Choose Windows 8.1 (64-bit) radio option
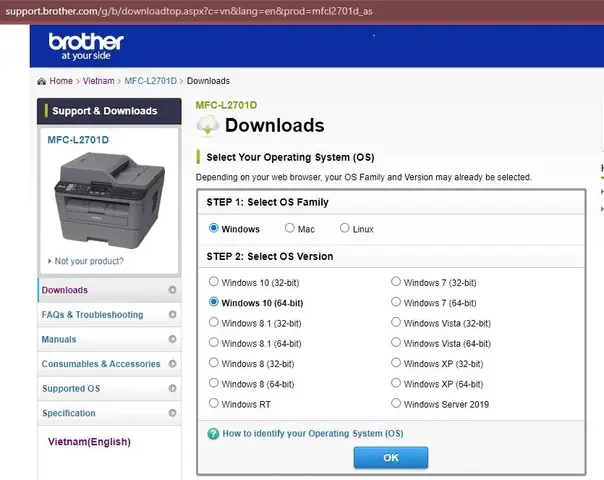 pos(213,342)
